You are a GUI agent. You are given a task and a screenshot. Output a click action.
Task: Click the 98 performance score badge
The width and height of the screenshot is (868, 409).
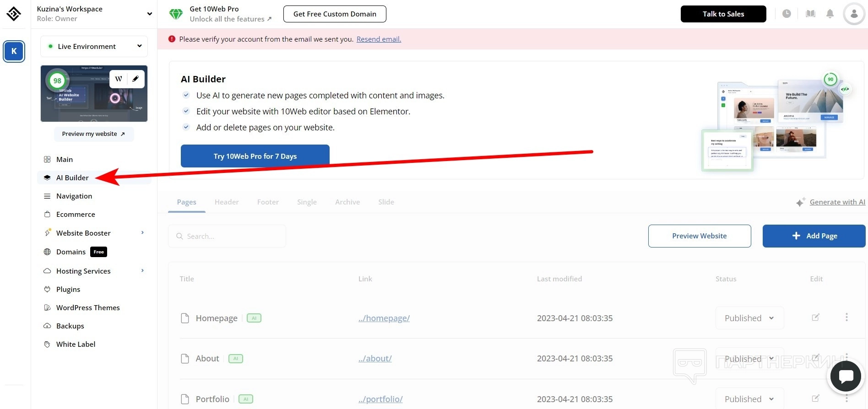(57, 81)
